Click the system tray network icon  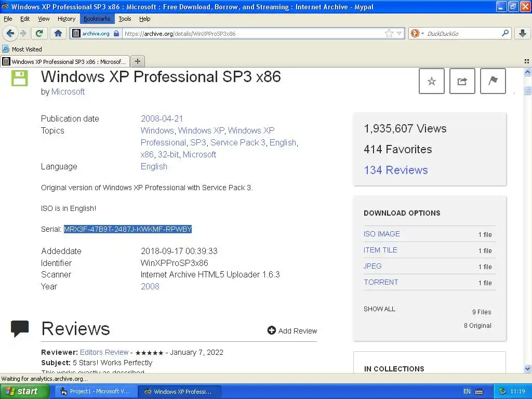pyautogui.click(x=502, y=391)
